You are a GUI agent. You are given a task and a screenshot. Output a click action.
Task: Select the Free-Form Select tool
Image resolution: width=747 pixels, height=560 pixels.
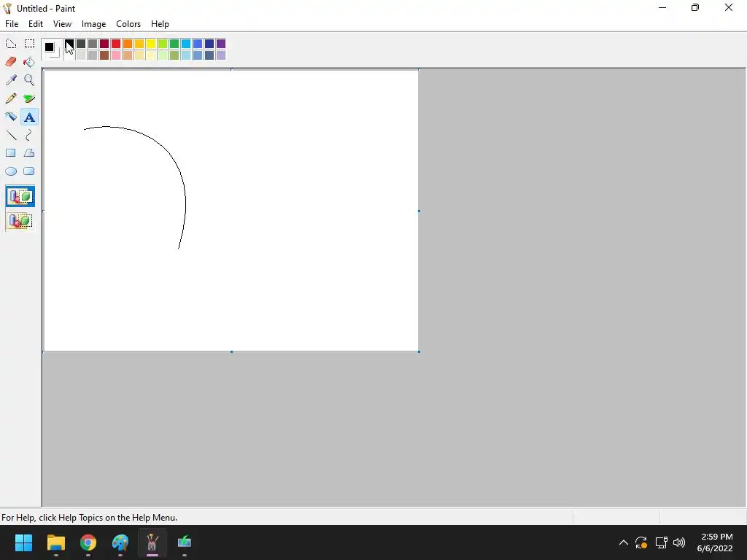coord(11,44)
